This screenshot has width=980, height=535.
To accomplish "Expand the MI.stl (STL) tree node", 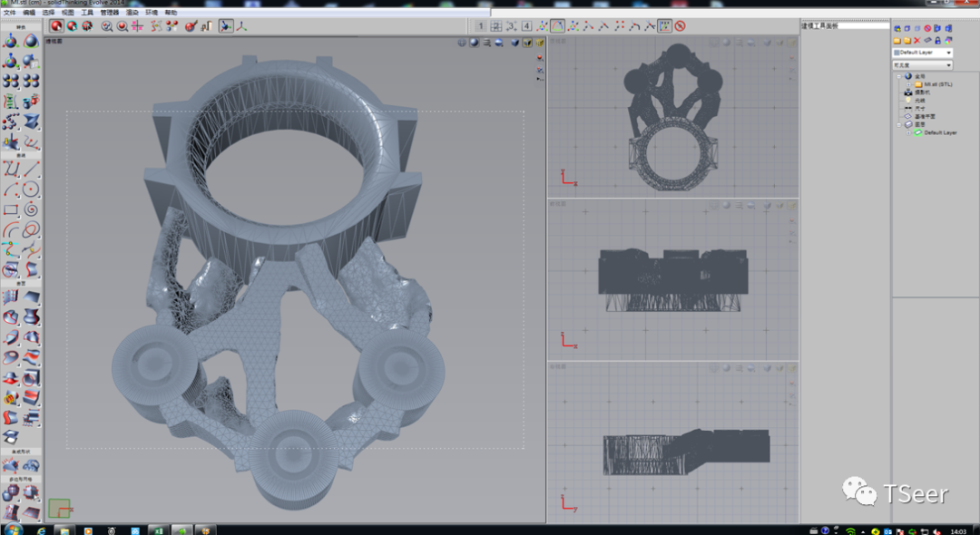I will point(908,83).
